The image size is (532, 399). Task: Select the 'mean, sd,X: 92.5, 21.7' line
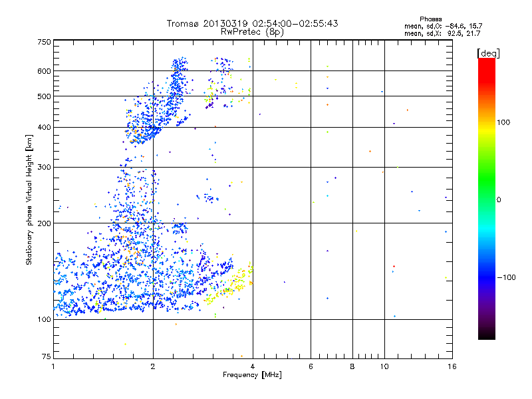coord(442,33)
